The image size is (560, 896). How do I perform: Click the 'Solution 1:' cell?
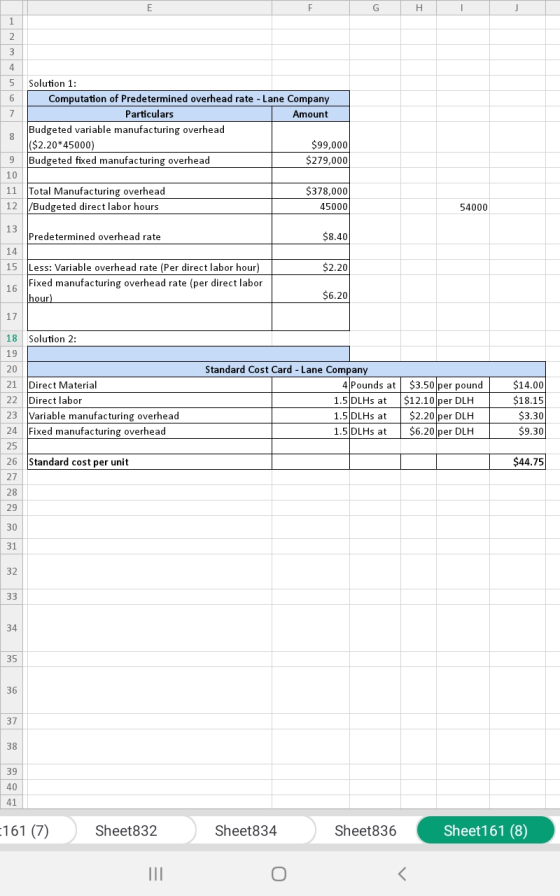click(149, 83)
